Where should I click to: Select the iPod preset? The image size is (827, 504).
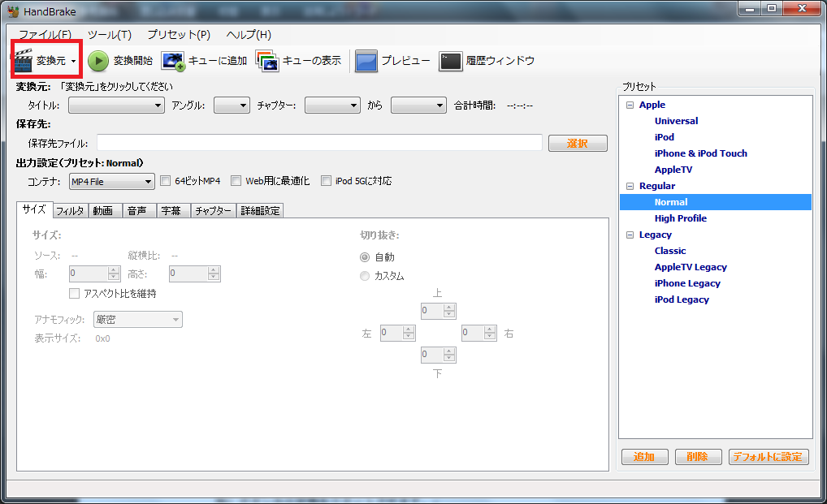[x=664, y=137]
